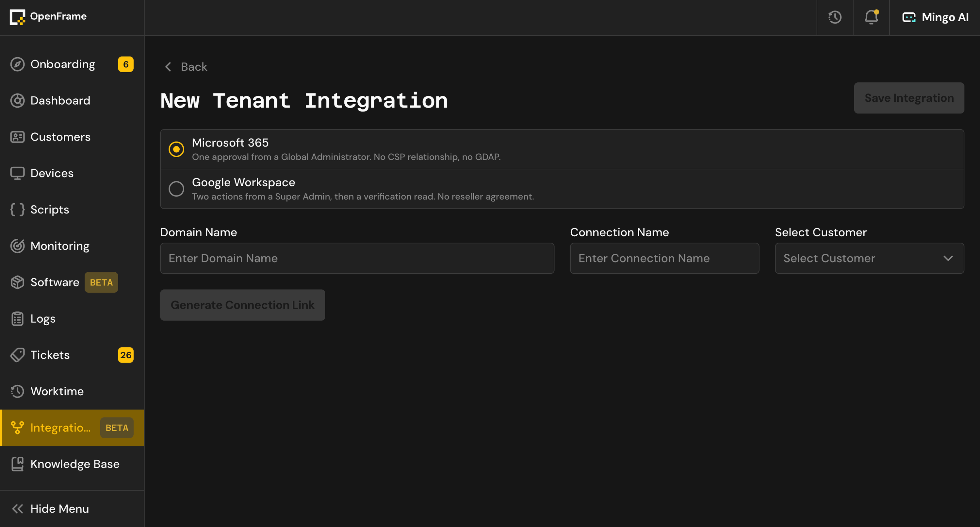Click the Software BETA badge
The height and width of the screenshot is (527, 980).
(x=101, y=282)
